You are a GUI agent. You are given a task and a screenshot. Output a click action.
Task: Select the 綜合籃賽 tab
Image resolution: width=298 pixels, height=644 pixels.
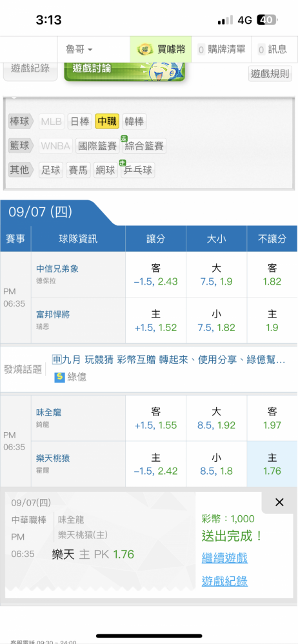(x=144, y=146)
